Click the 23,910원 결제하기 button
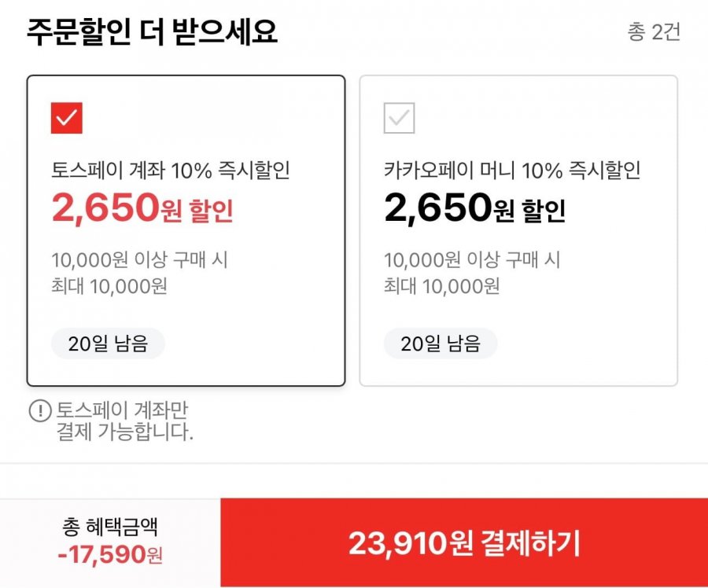 coord(464,543)
